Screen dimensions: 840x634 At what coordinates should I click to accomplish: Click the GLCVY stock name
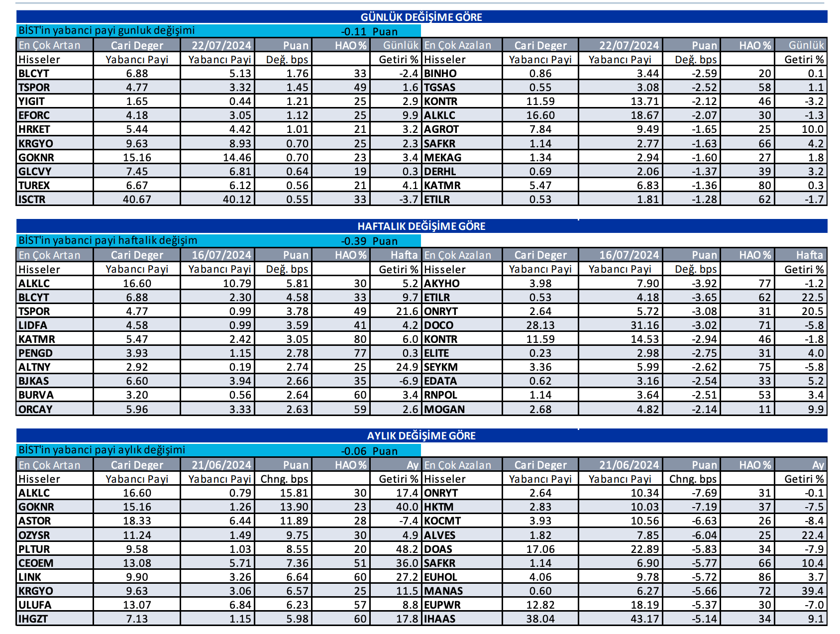point(35,172)
